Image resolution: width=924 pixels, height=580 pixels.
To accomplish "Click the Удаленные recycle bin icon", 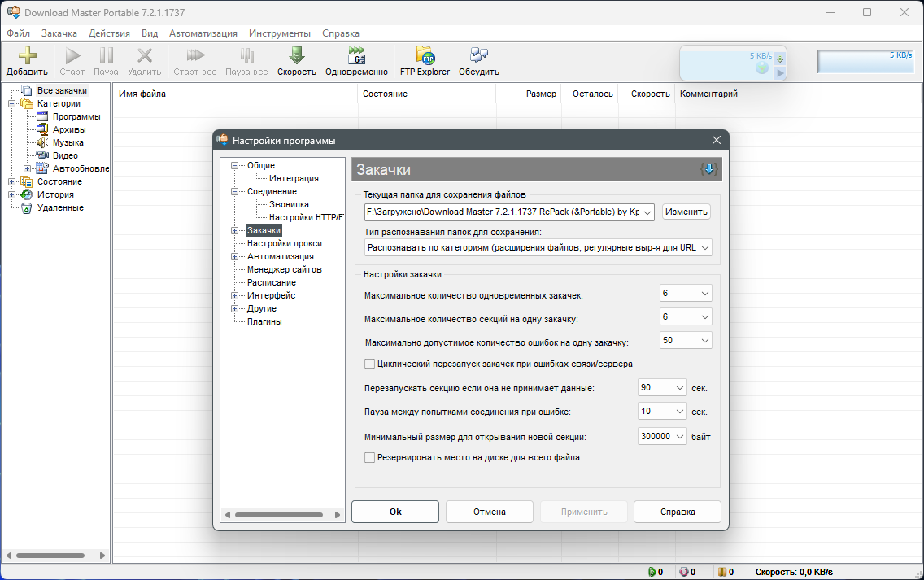I will pos(27,207).
